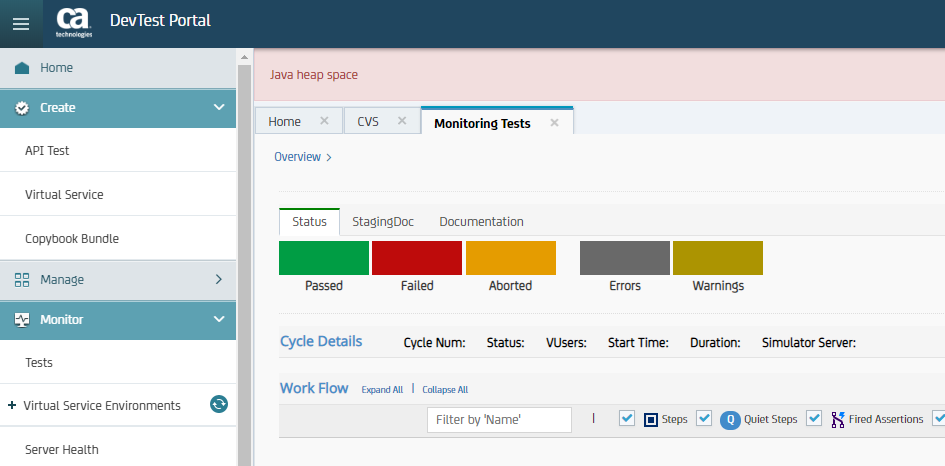Click the Expand All link
945x466 pixels.
point(382,390)
